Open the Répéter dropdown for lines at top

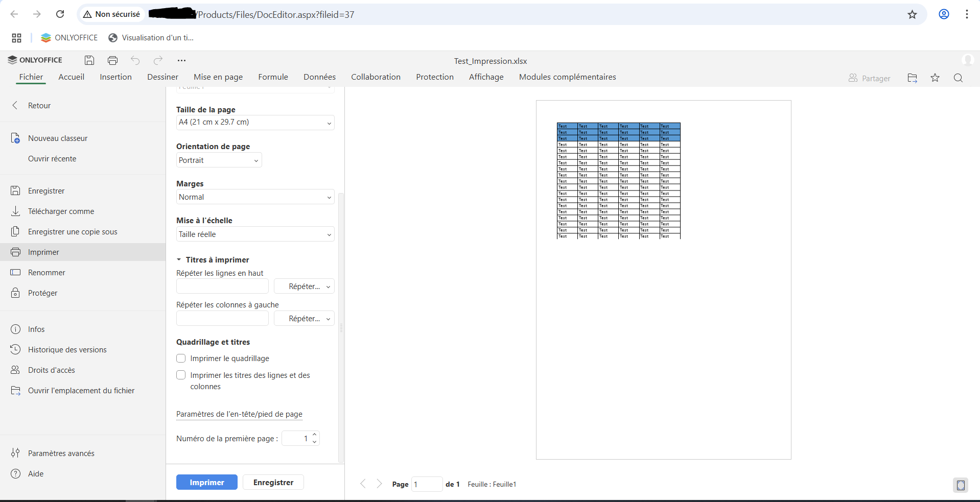(x=304, y=286)
